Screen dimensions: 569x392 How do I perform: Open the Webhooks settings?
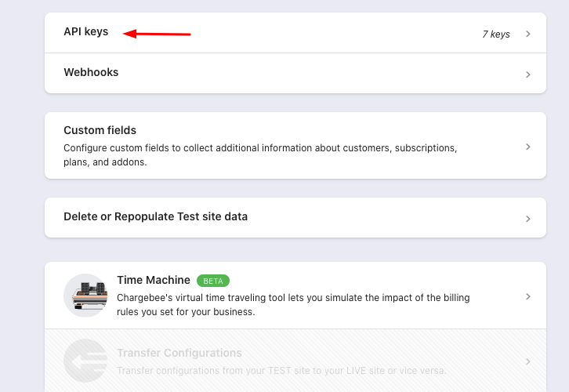coord(91,73)
